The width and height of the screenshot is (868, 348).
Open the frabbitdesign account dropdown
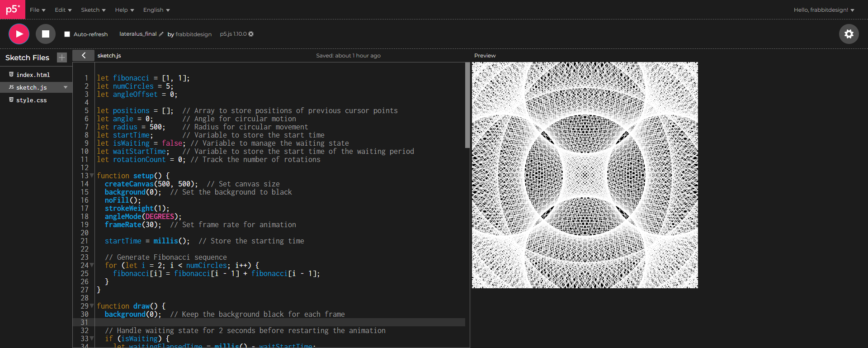click(x=824, y=10)
